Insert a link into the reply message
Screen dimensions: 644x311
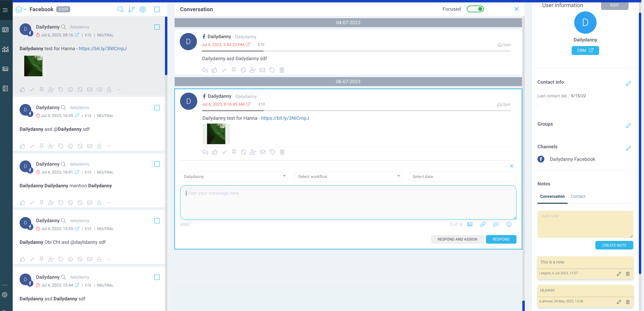pos(483,224)
